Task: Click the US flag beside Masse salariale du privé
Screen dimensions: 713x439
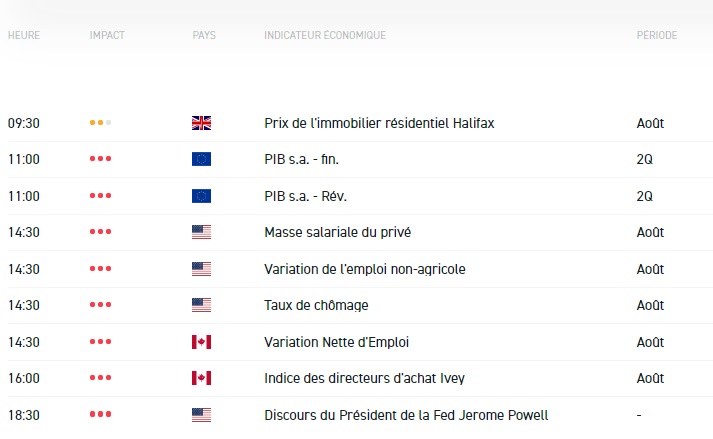Action: coord(201,233)
